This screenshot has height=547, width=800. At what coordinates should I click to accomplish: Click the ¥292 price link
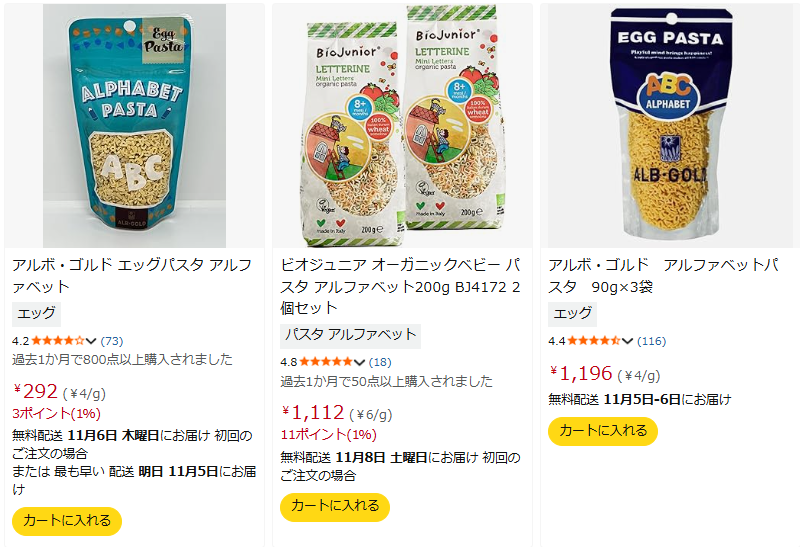coord(37,391)
